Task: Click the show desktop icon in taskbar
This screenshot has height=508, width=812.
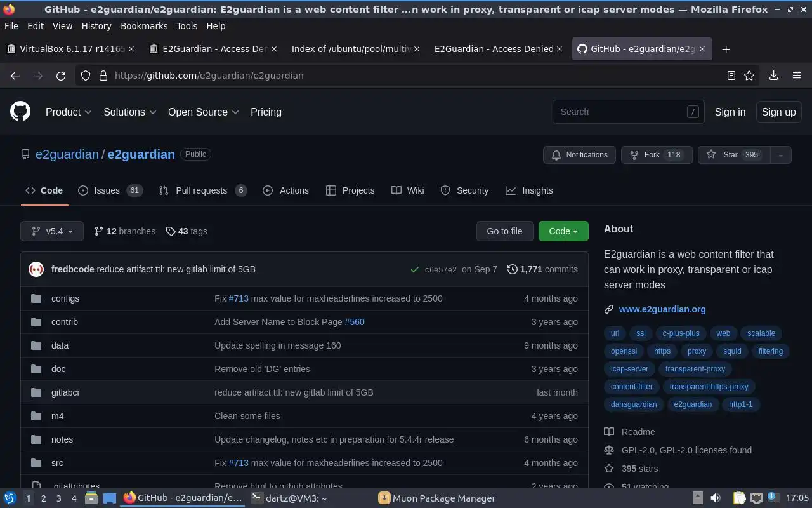Action: 110,498
